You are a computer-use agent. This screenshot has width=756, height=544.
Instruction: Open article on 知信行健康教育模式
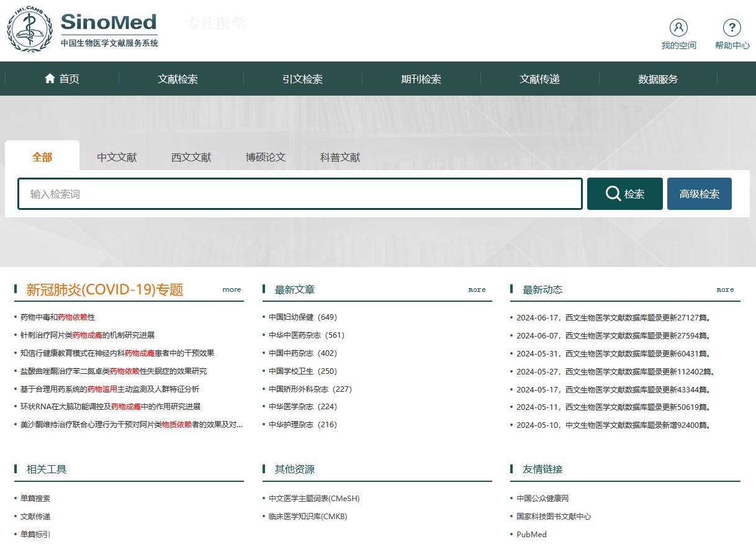point(117,353)
